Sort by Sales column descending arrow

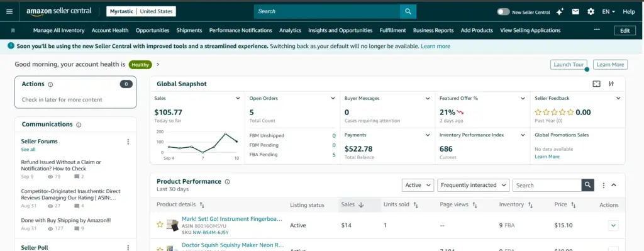pos(361,204)
